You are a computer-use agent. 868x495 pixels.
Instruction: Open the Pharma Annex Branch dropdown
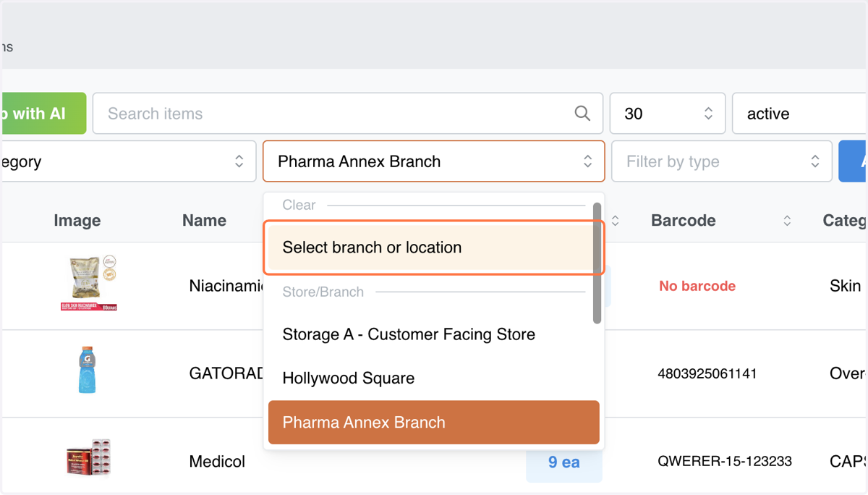coord(434,161)
